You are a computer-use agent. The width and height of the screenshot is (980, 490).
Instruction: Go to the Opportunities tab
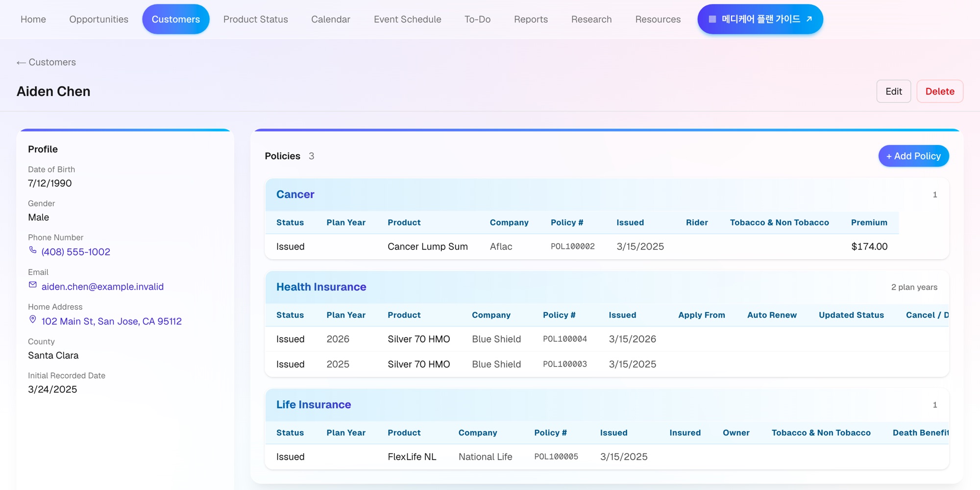click(x=98, y=19)
